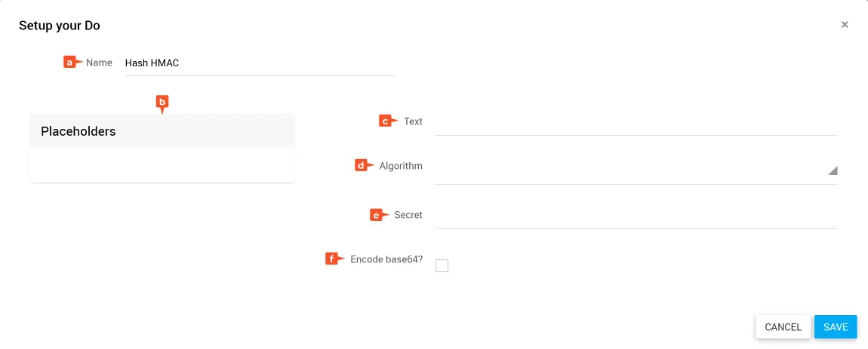This screenshot has width=868, height=349.
Task: Click into the Secret input field
Action: [636, 216]
